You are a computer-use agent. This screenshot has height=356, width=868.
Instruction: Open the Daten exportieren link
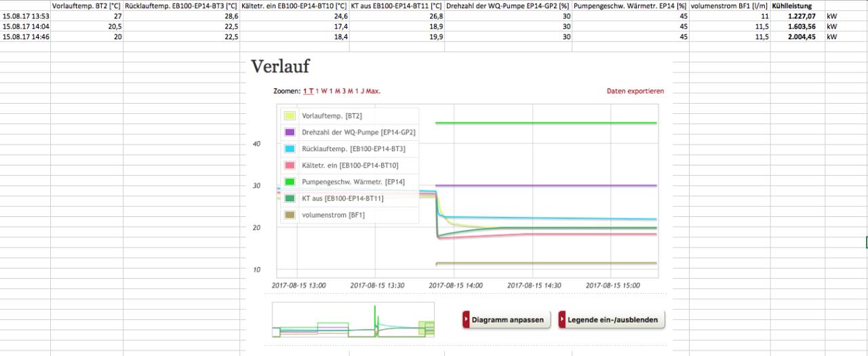click(x=635, y=91)
